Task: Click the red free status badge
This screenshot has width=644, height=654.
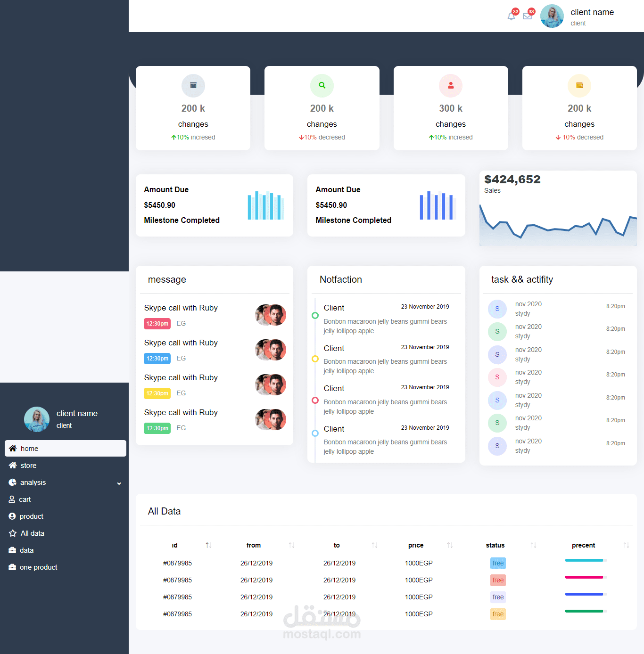Action: [x=498, y=580]
